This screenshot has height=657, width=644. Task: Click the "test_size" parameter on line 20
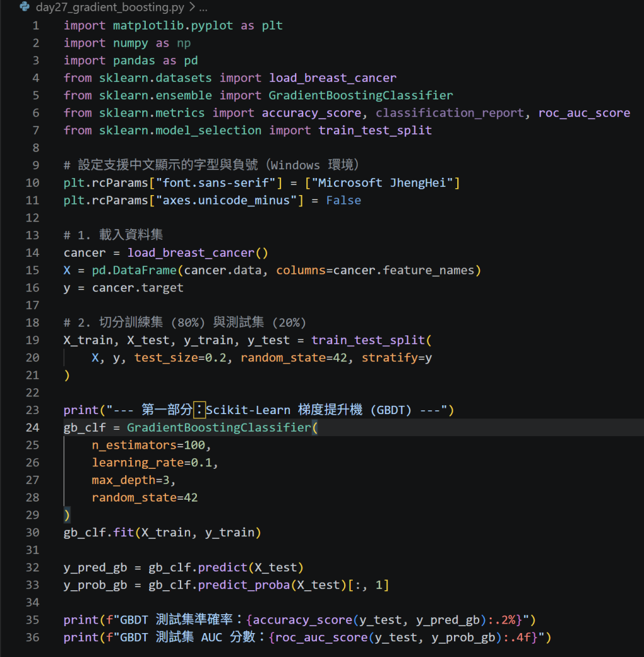(x=166, y=358)
